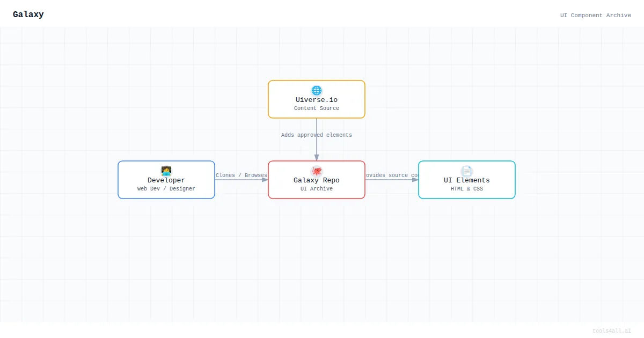The height and width of the screenshot is (338, 644).
Task: Click the Adds approved elements edge label
Action: (x=317, y=135)
